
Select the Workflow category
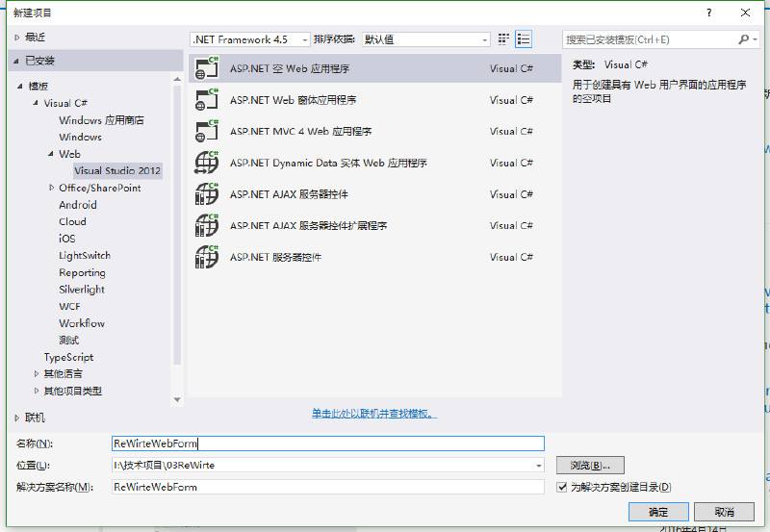click(82, 323)
